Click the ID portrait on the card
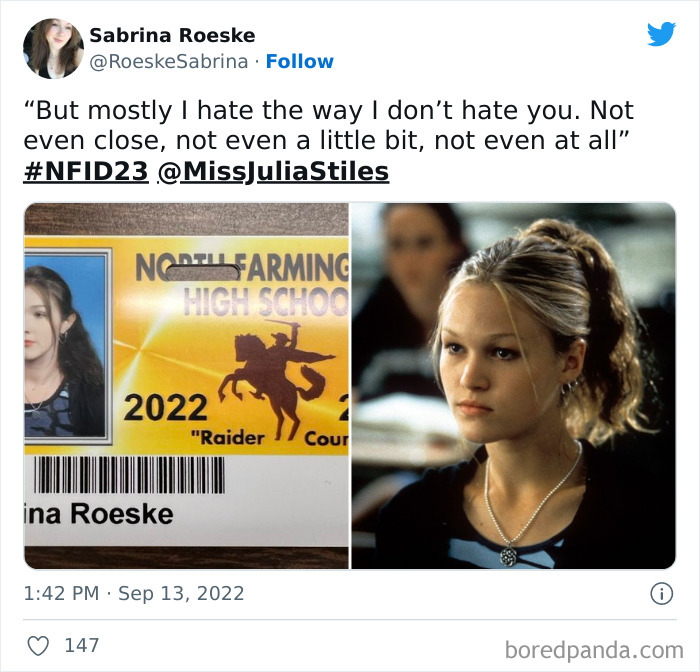This screenshot has width=700, height=672. [x=65, y=346]
